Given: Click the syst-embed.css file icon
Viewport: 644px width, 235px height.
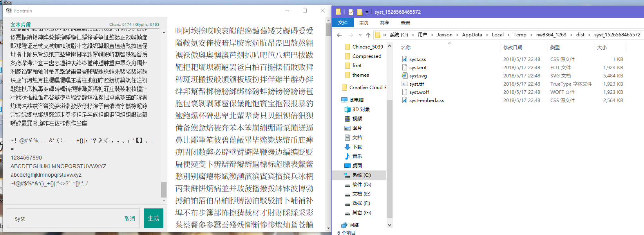Looking at the screenshot, I should pos(405,100).
